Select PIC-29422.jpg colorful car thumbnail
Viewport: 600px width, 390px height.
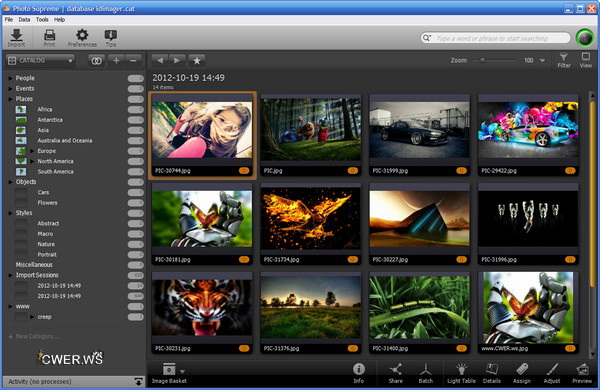click(528, 135)
